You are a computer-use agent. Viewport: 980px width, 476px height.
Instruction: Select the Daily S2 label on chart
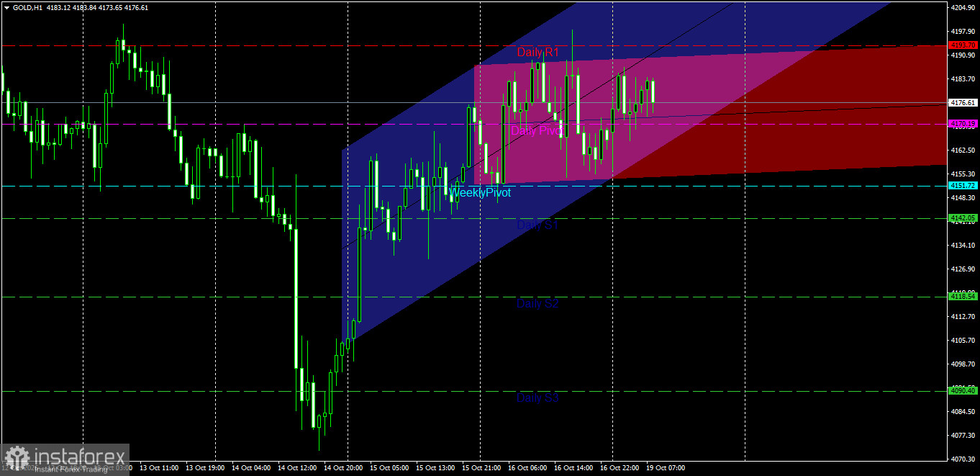(537, 304)
